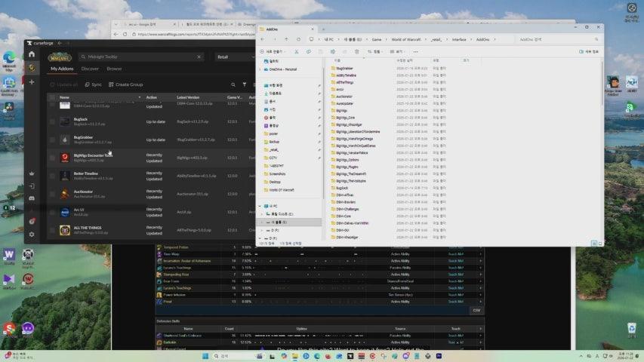644x362 pixels.
Task: Click the Update all button
Action: click(x=63, y=84)
